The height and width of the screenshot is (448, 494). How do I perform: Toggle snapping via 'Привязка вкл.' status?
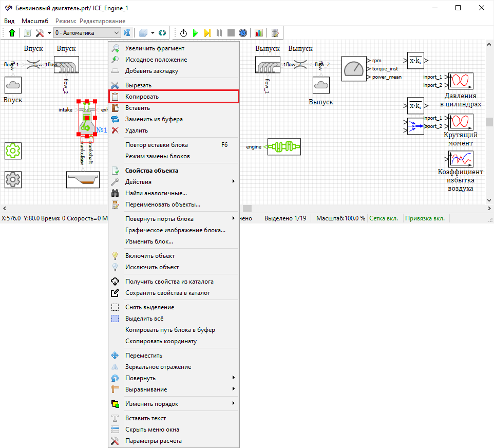(x=425, y=218)
